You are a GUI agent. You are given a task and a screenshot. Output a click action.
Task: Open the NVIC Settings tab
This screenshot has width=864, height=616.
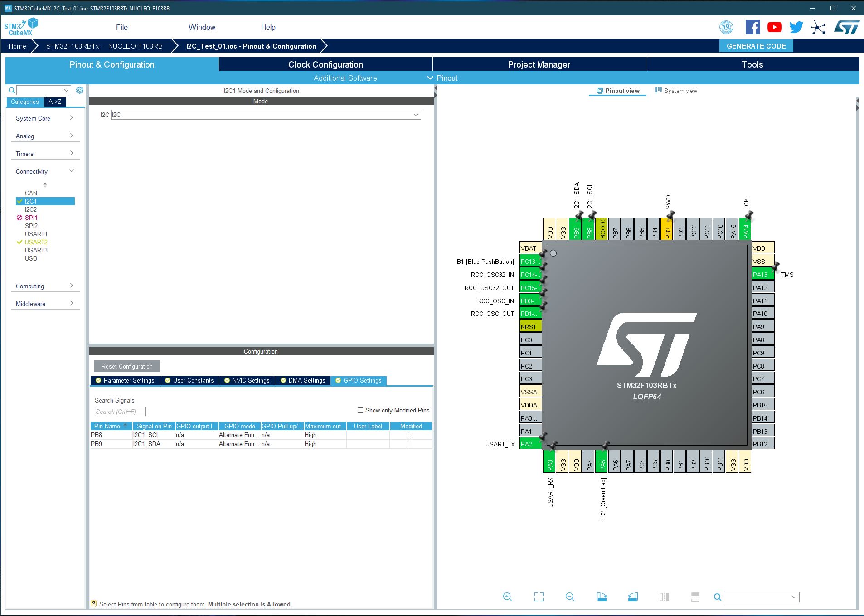coord(247,380)
